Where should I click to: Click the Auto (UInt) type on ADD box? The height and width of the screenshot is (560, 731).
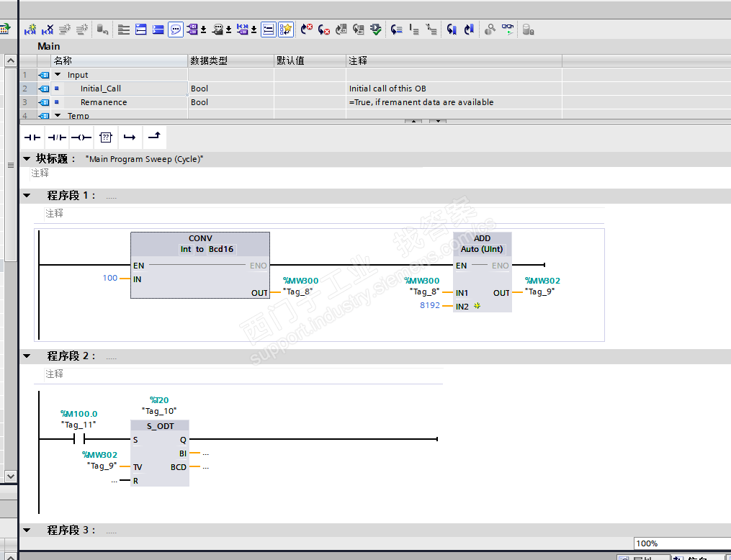pos(482,249)
